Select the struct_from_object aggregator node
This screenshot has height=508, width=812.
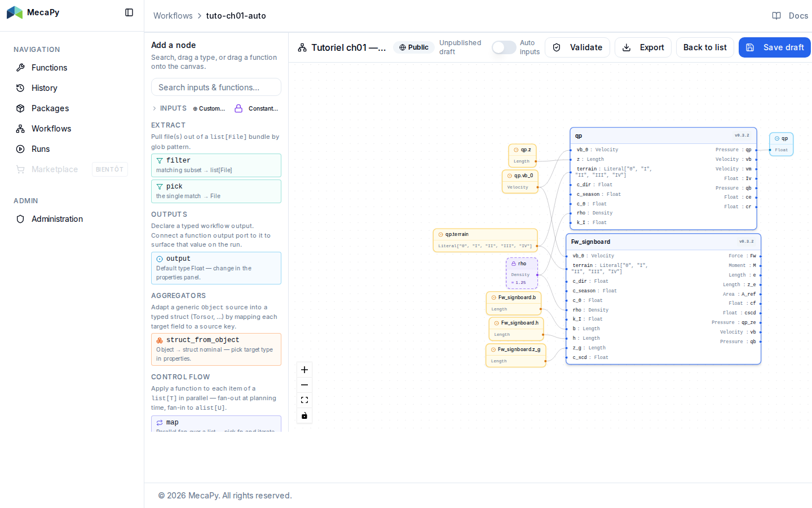(x=216, y=349)
